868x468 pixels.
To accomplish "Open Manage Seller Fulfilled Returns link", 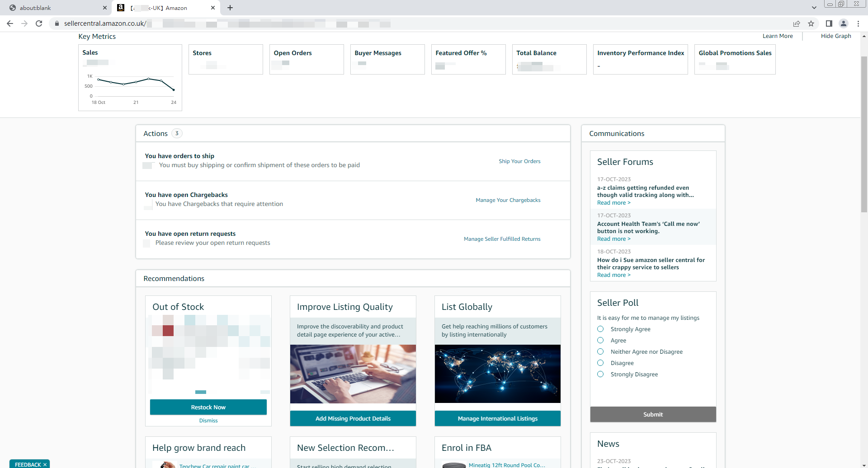I will point(502,239).
